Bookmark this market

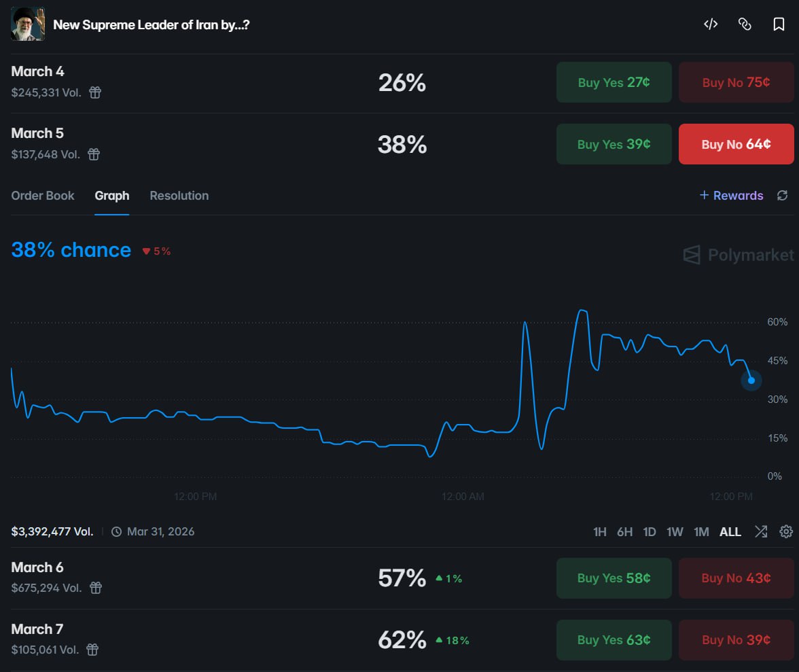[x=779, y=24]
